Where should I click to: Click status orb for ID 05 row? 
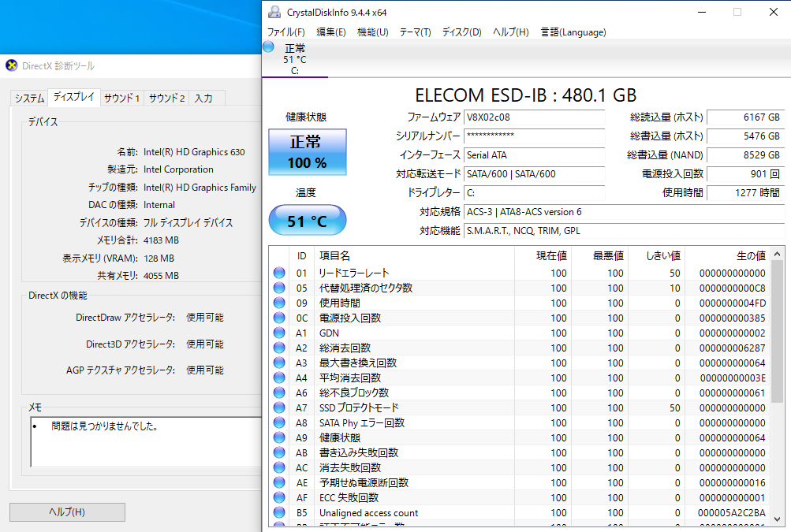pos(279,288)
